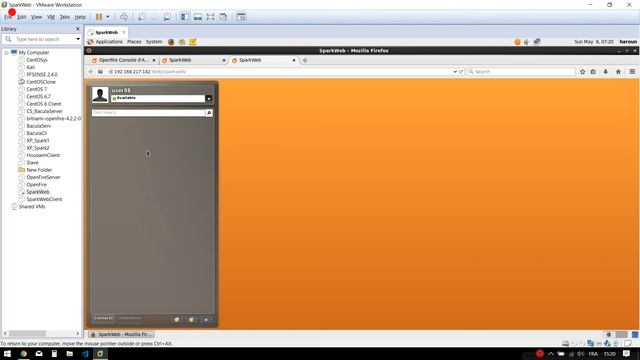Image resolution: width=640 pixels, height=360 pixels.
Task: Click the SparkWeb contact search magnifier
Action: [209, 113]
